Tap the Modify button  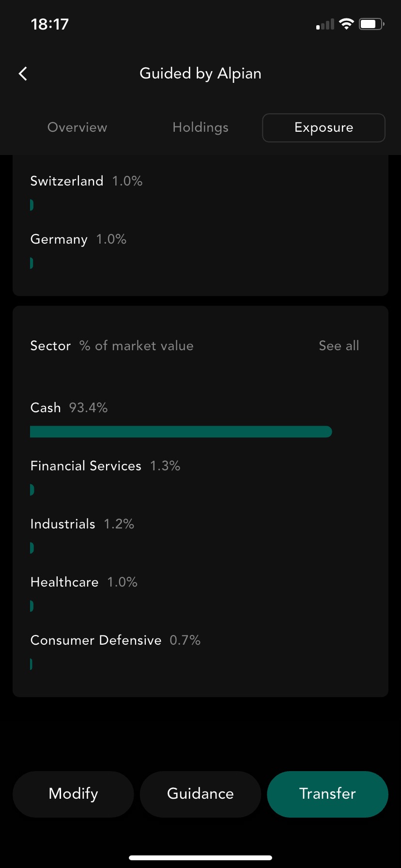73,794
